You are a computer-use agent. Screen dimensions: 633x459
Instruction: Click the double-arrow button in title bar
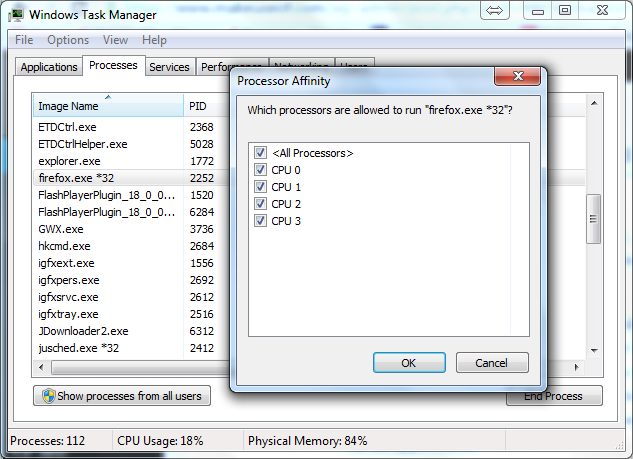tap(495, 10)
